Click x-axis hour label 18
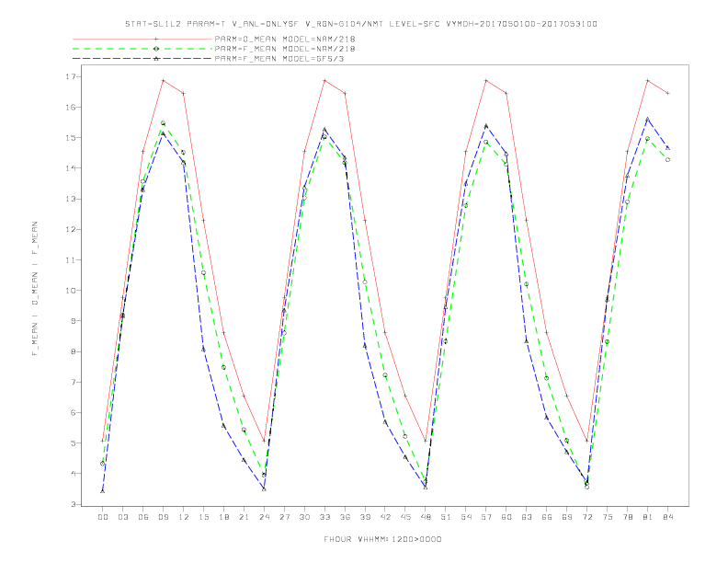Screen dimensions: 728x563 click(223, 517)
